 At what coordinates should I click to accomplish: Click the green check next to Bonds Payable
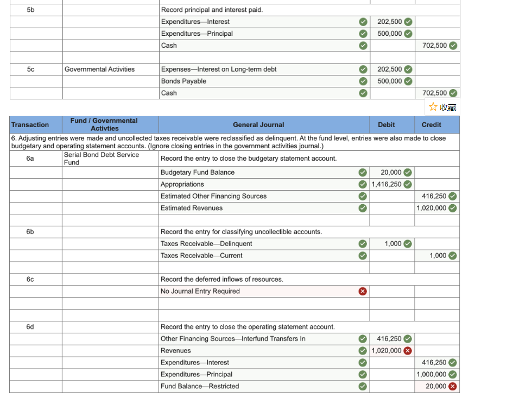pyautogui.click(x=362, y=81)
